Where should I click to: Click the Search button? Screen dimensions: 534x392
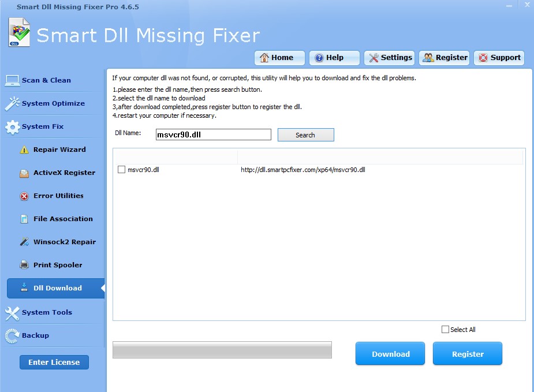(x=305, y=134)
